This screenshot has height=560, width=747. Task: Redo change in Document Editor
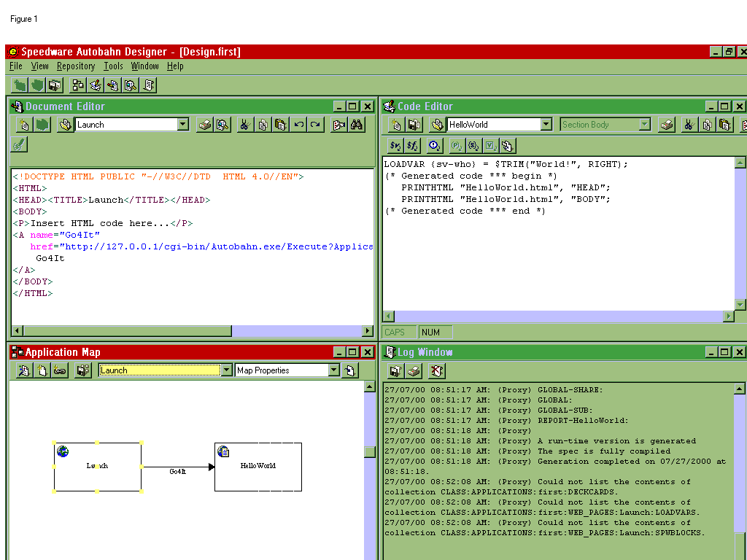pos(315,125)
